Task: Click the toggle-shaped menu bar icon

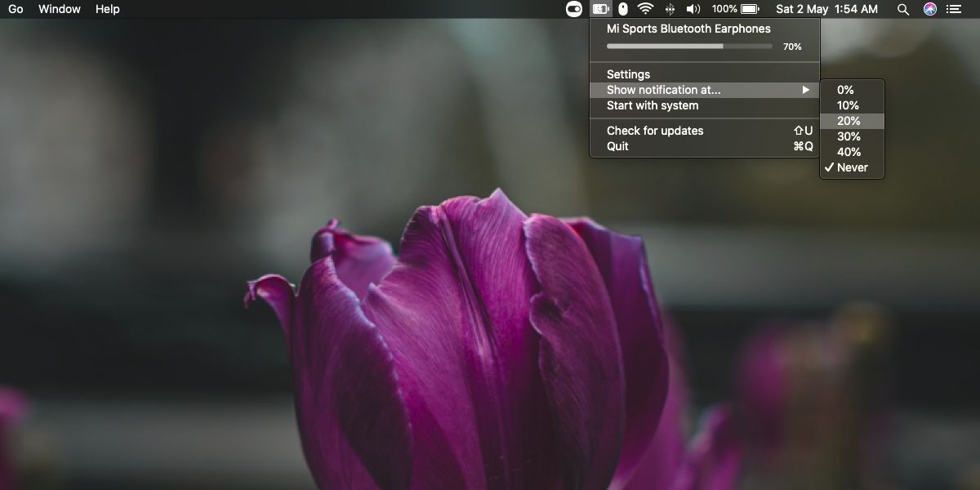Action: [574, 9]
